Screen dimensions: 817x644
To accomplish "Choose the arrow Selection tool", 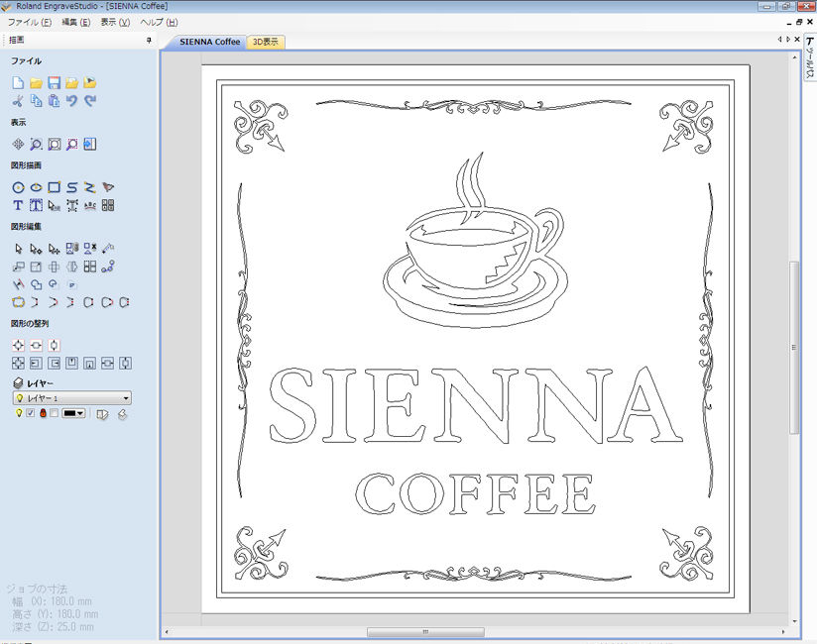I will click(x=18, y=249).
